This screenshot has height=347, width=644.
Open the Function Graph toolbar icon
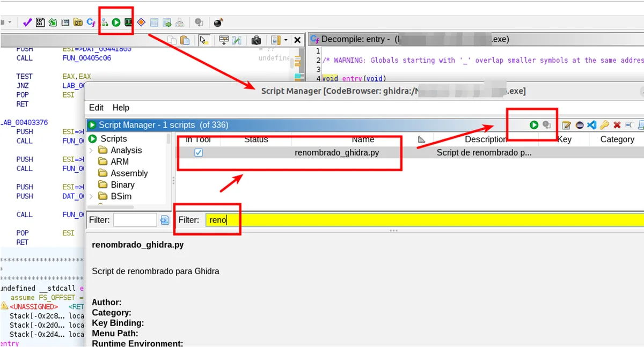104,23
